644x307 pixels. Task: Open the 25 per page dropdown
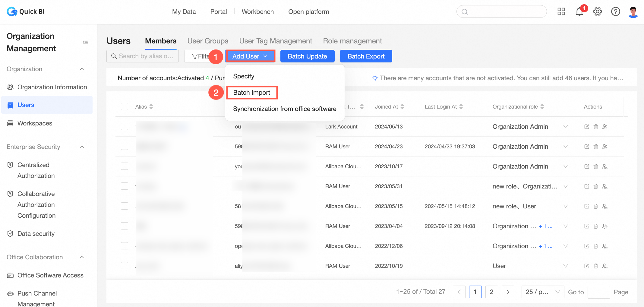click(543, 292)
